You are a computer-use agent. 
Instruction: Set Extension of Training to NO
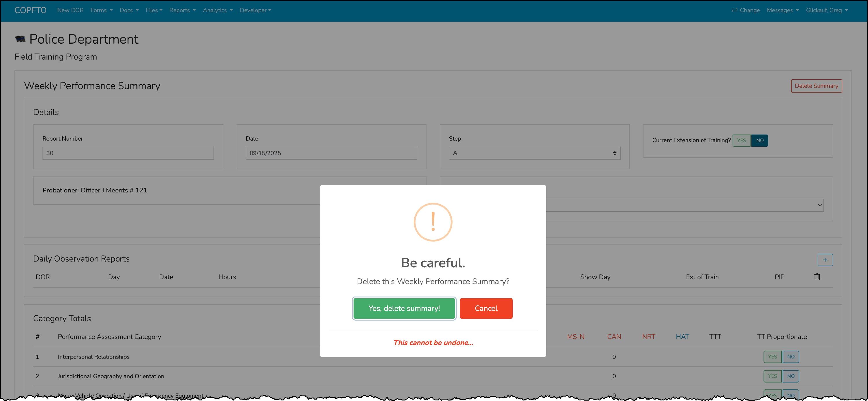tap(759, 141)
